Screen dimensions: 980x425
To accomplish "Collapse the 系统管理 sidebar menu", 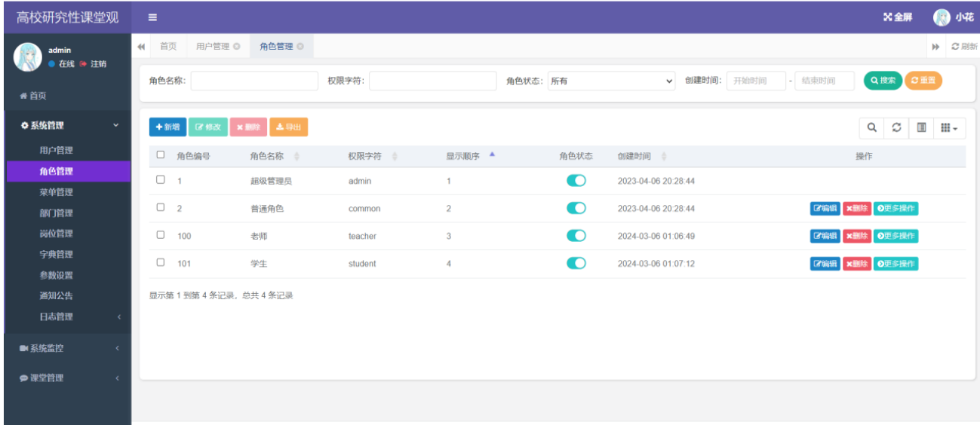I will click(x=68, y=125).
